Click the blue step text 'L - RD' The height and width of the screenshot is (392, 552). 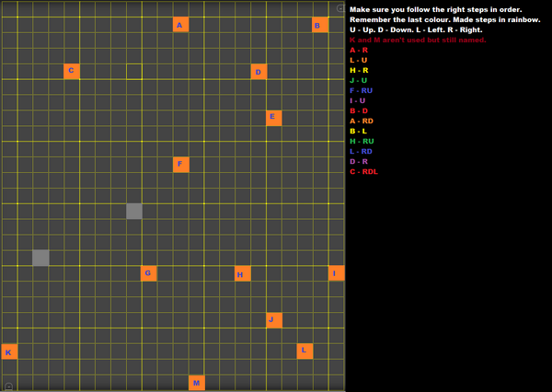(x=361, y=152)
